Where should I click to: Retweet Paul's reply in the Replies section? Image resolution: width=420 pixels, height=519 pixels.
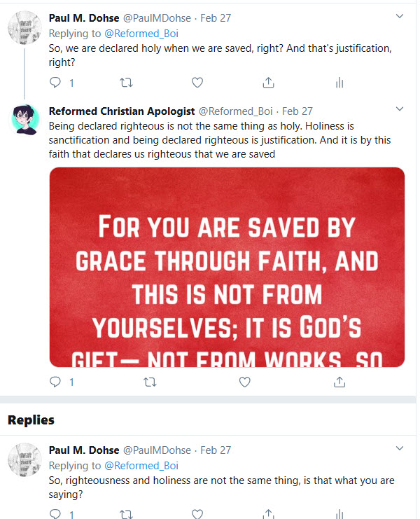127,514
